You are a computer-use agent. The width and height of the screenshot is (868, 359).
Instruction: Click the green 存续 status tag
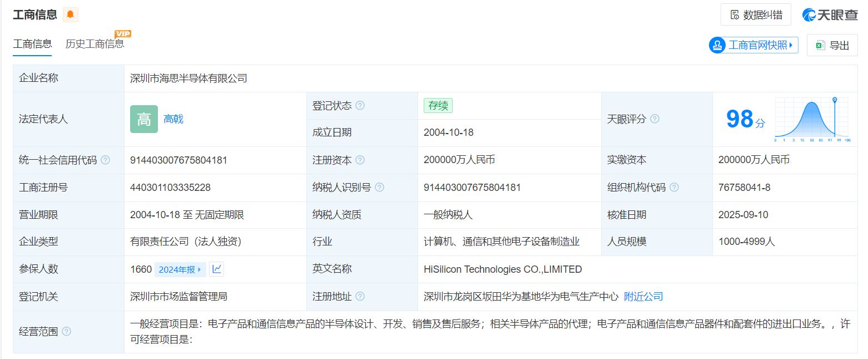pyautogui.click(x=438, y=105)
